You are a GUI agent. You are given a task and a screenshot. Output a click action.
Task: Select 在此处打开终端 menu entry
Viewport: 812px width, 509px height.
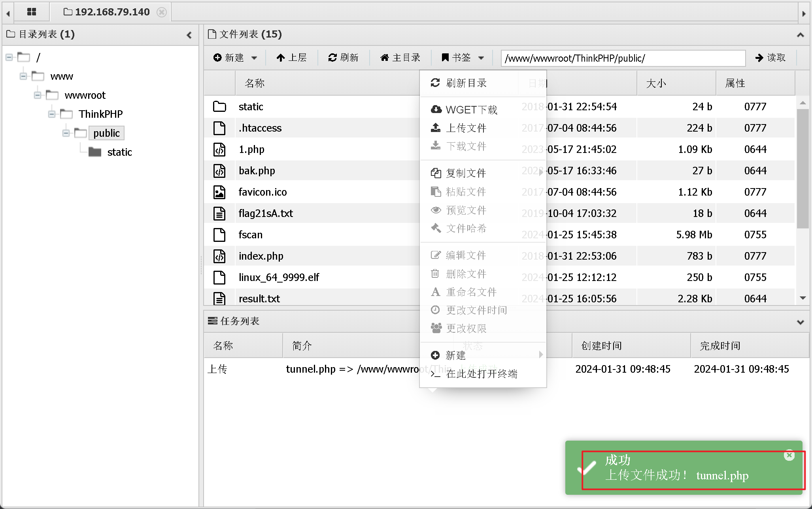click(481, 374)
